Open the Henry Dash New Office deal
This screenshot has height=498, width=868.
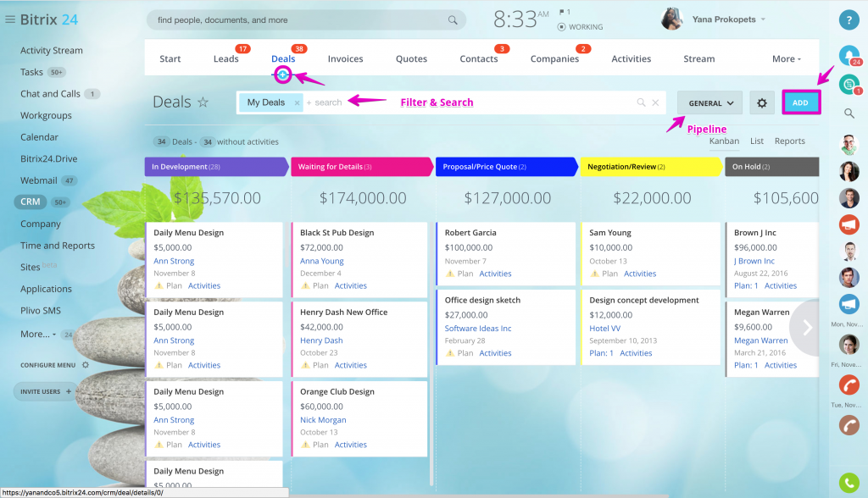(x=344, y=312)
